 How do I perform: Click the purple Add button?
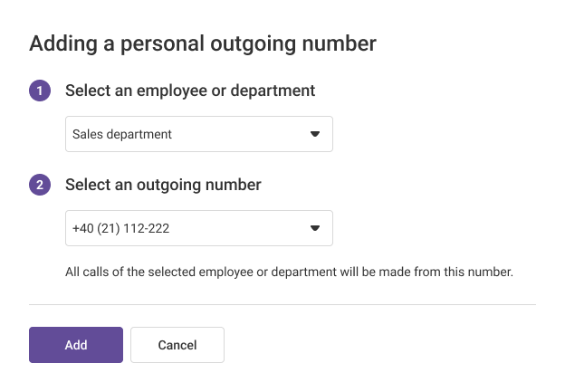pyautogui.click(x=76, y=345)
